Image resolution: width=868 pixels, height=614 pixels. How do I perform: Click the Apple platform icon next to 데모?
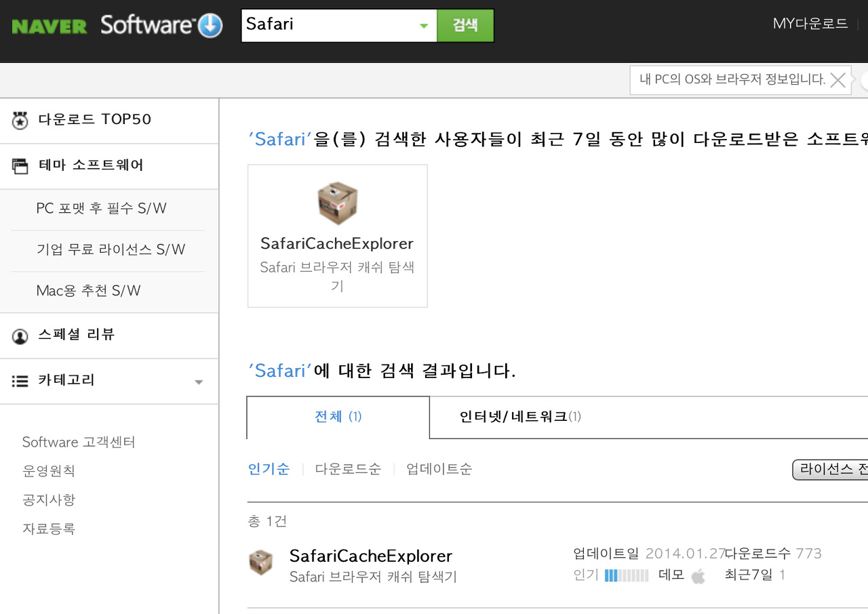698,575
